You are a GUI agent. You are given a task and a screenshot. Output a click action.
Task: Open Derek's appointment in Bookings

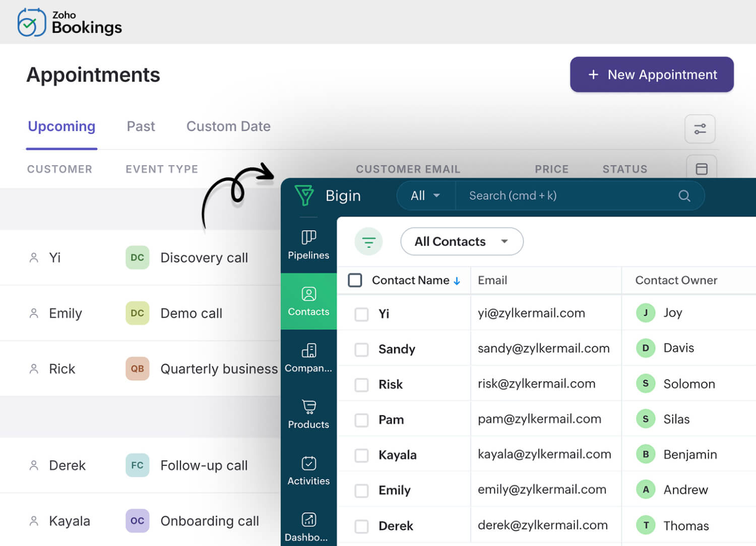(x=140, y=465)
